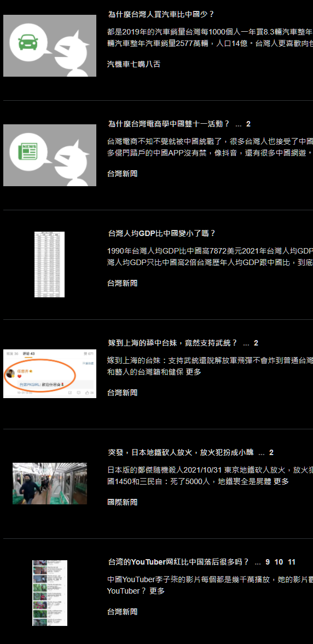Open the Tokyo subway photo thumbnail

(50, 484)
